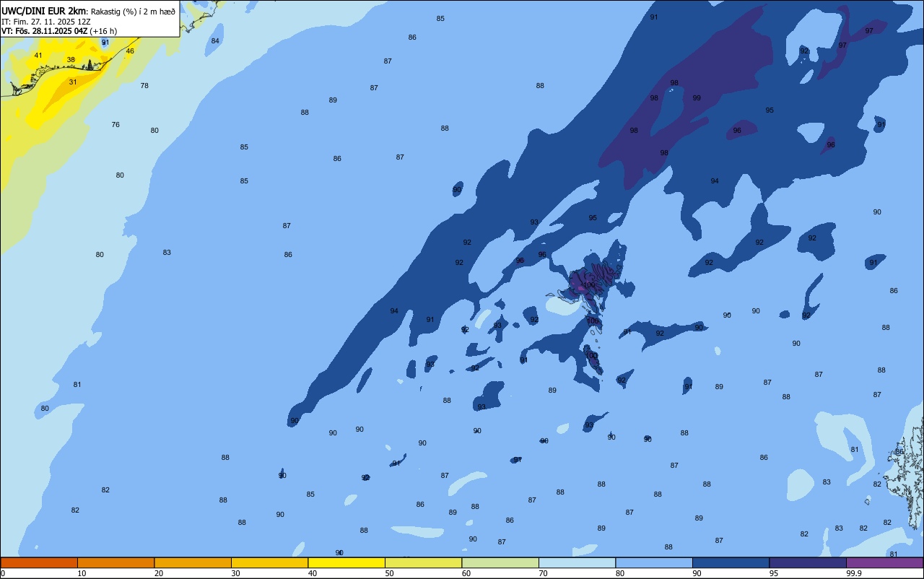The image size is (924, 579).
Task: Select the humidity value '76' on the map
Action: coord(115,125)
